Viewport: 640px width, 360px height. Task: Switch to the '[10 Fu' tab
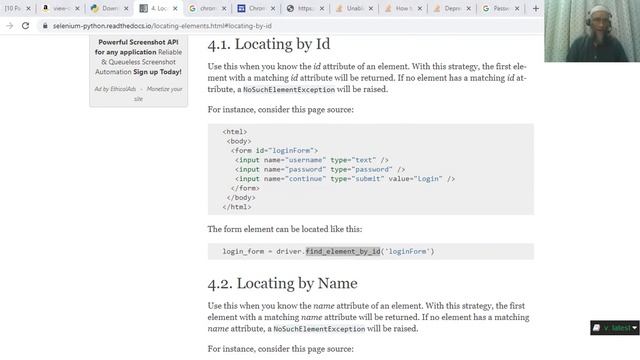[13, 8]
